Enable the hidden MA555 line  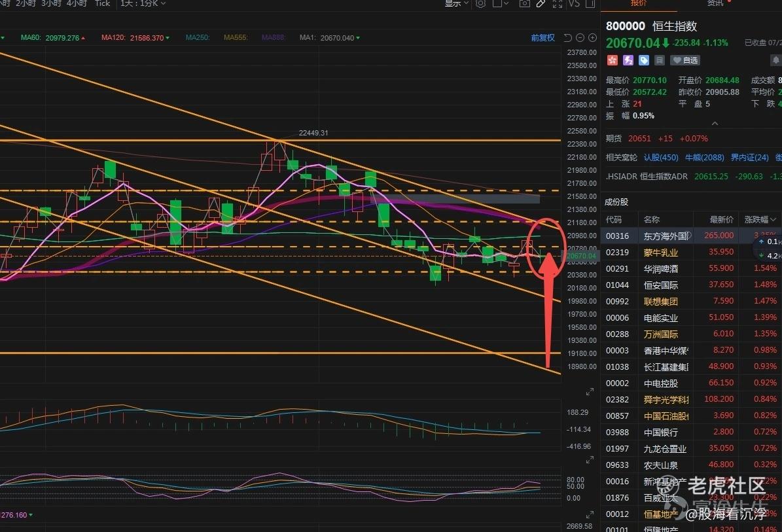coord(236,37)
